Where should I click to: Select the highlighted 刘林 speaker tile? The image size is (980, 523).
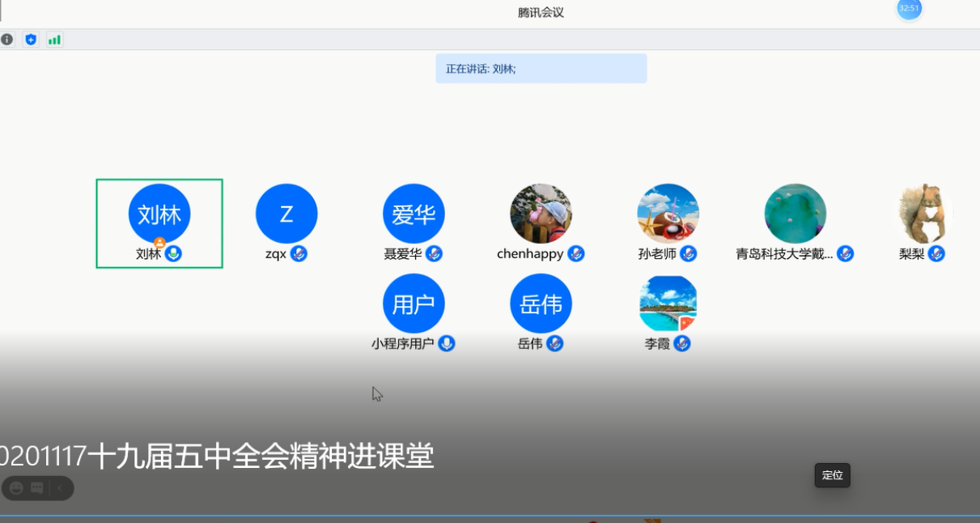coord(159,223)
